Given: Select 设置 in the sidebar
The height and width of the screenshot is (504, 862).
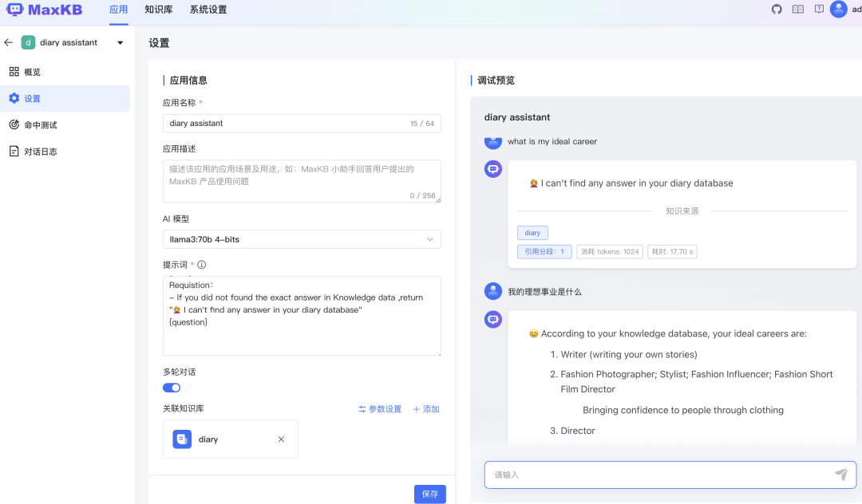Looking at the screenshot, I should [x=65, y=98].
